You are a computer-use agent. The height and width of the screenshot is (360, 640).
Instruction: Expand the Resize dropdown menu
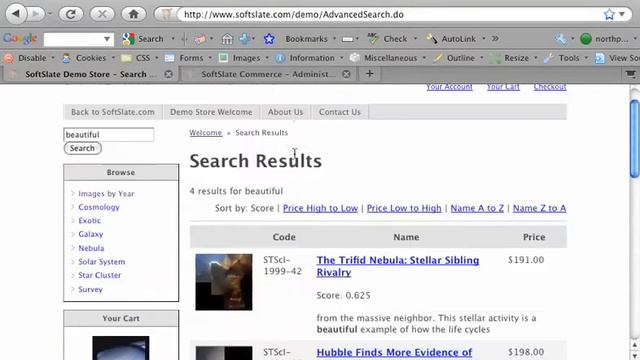click(536, 58)
